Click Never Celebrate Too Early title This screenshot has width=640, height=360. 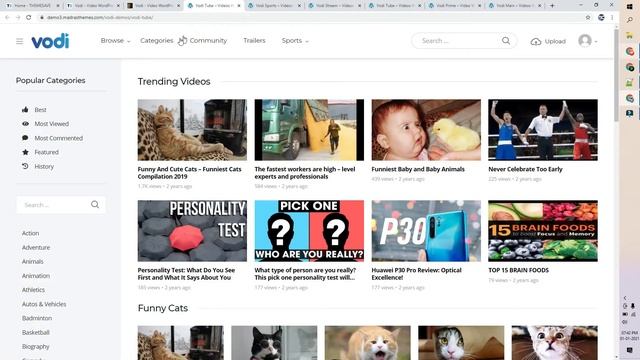pyautogui.click(x=525, y=169)
